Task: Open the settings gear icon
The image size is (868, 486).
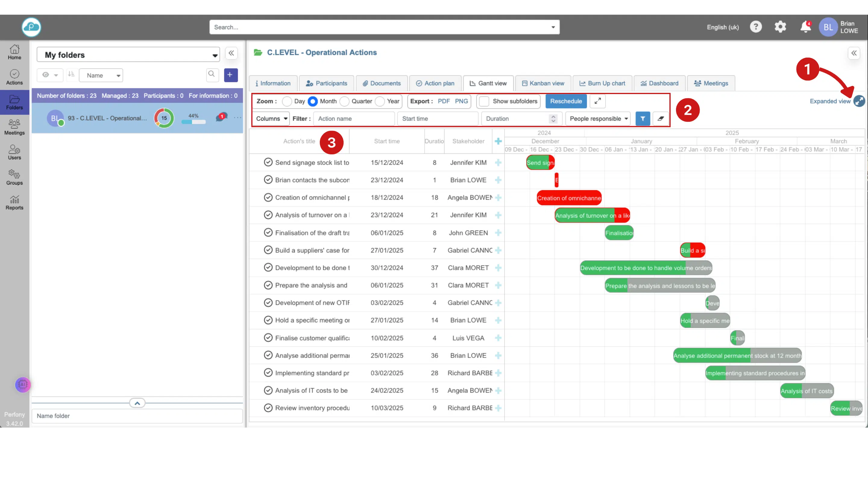Action: pos(780,27)
